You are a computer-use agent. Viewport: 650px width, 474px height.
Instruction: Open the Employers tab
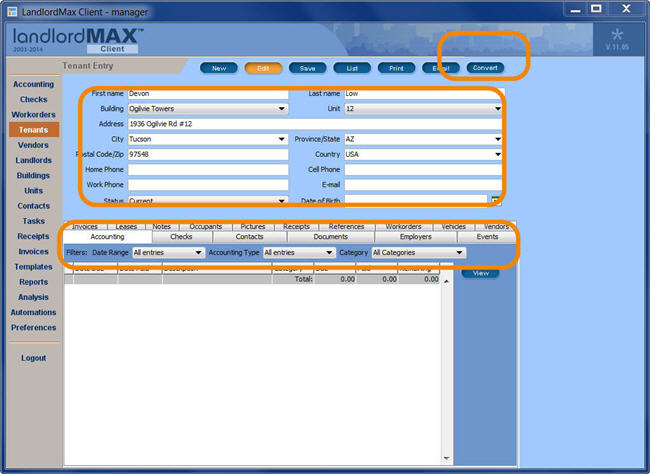pos(416,237)
